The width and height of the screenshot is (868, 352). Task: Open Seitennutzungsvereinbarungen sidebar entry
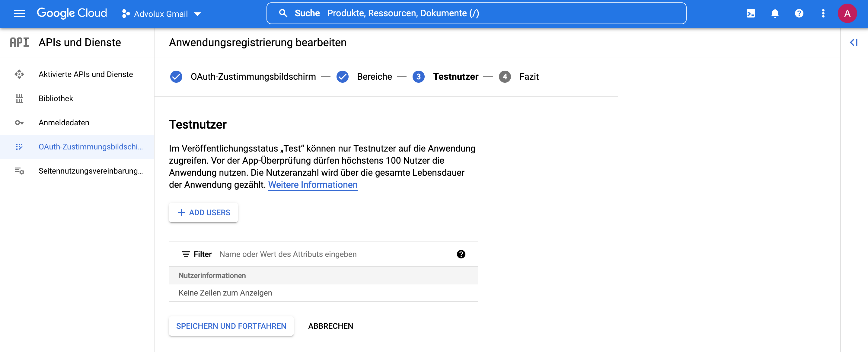(x=77, y=171)
